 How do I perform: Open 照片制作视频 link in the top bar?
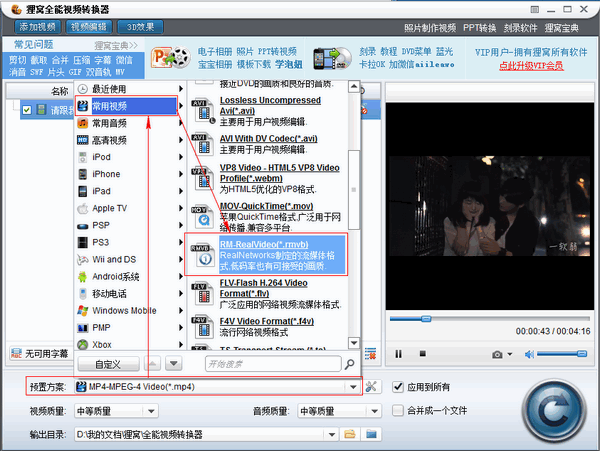point(430,28)
